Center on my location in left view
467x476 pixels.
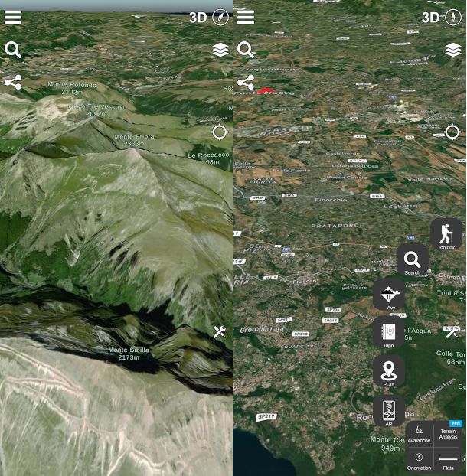pyautogui.click(x=220, y=132)
